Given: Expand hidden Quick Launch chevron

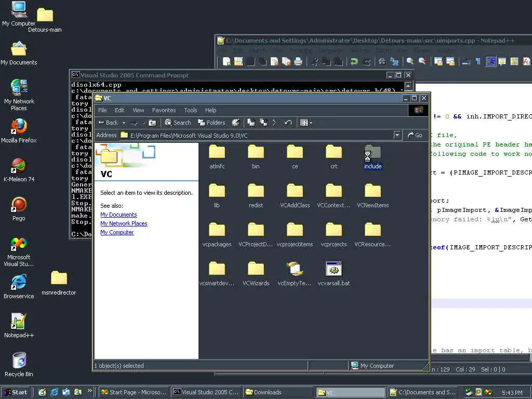Looking at the screenshot, I should coord(89,391).
